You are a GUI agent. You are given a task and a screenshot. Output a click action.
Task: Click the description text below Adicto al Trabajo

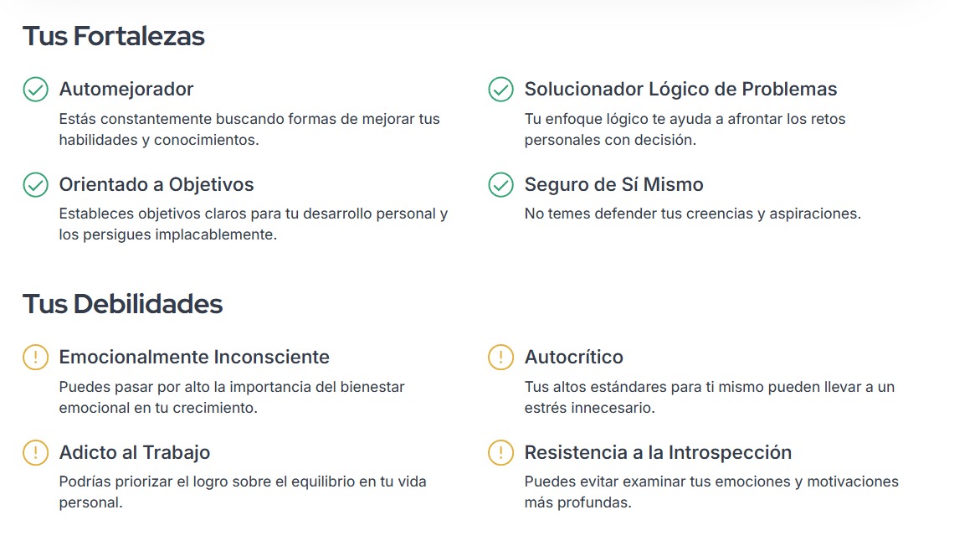point(243,492)
